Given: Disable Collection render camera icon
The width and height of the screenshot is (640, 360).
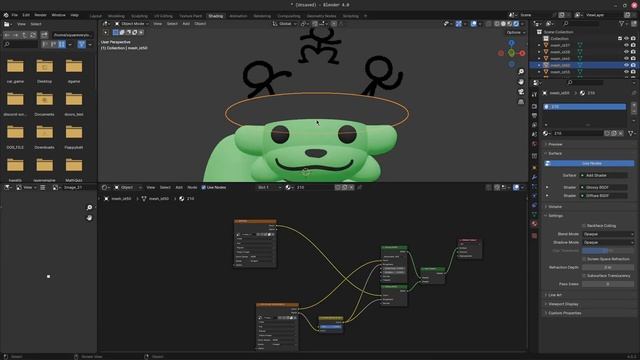Looking at the screenshot, I should [x=633, y=38].
